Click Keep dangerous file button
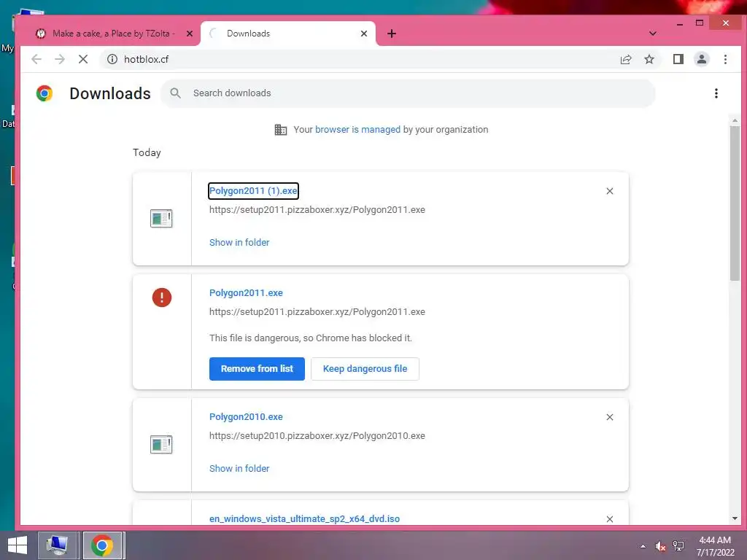This screenshot has width=747, height=560. coord(365,368)
